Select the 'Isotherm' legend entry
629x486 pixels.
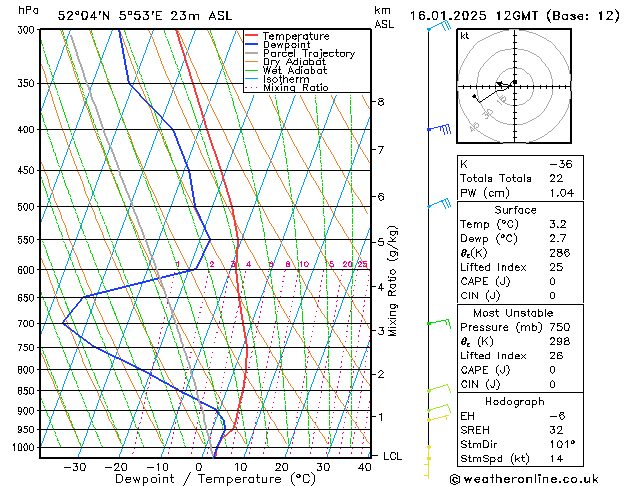tap(286, 79)
